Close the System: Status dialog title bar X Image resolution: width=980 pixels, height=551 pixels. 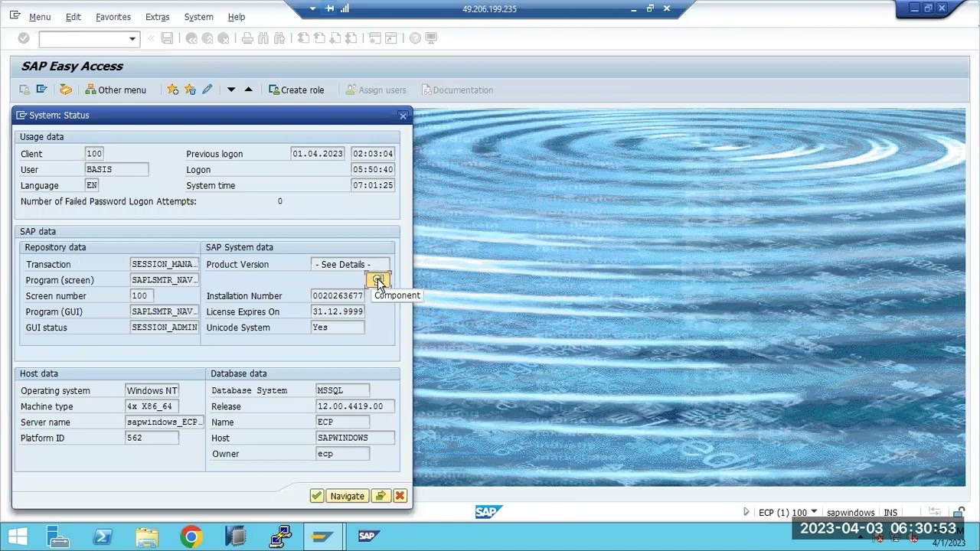[403, 116]
